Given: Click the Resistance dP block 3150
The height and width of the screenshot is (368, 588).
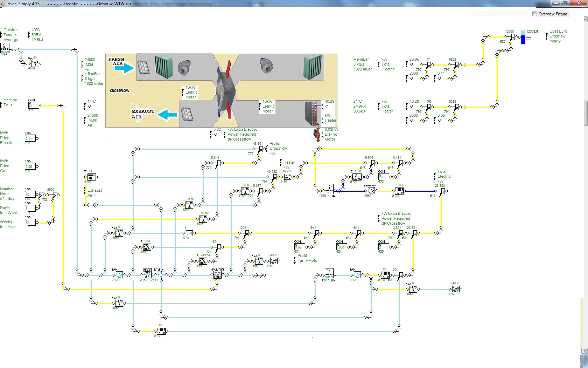Looking at the screenshot, I should (147, 274).
